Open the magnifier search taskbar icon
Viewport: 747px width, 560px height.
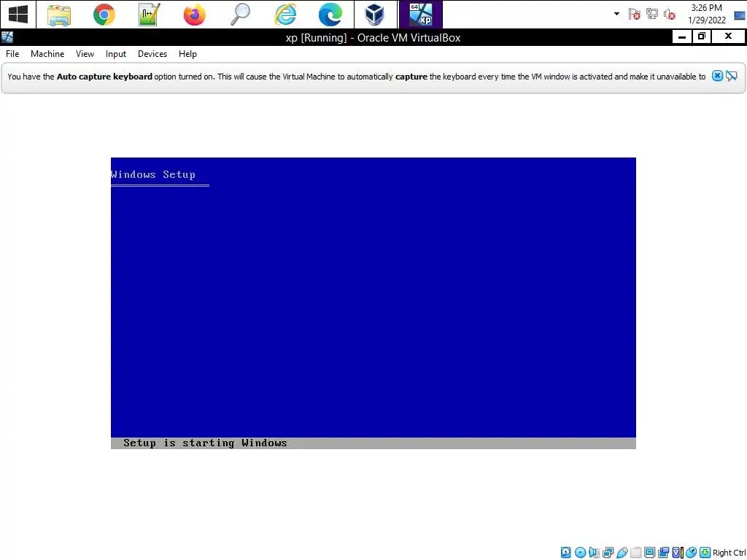click(x=239, y=15)
